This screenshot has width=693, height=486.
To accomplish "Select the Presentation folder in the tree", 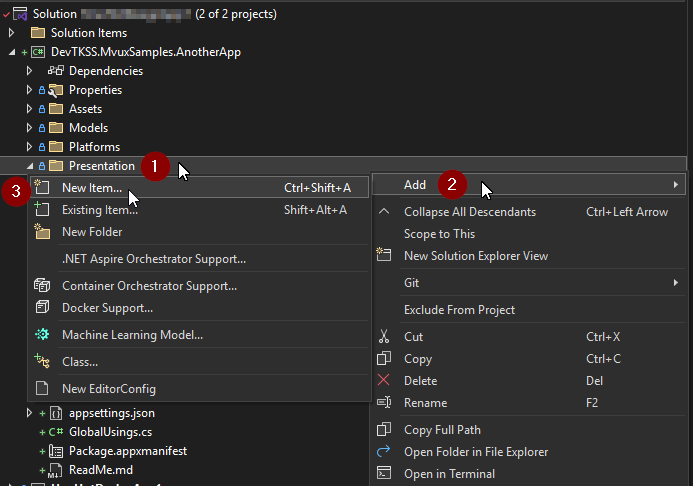I will (x=102, y=166).
